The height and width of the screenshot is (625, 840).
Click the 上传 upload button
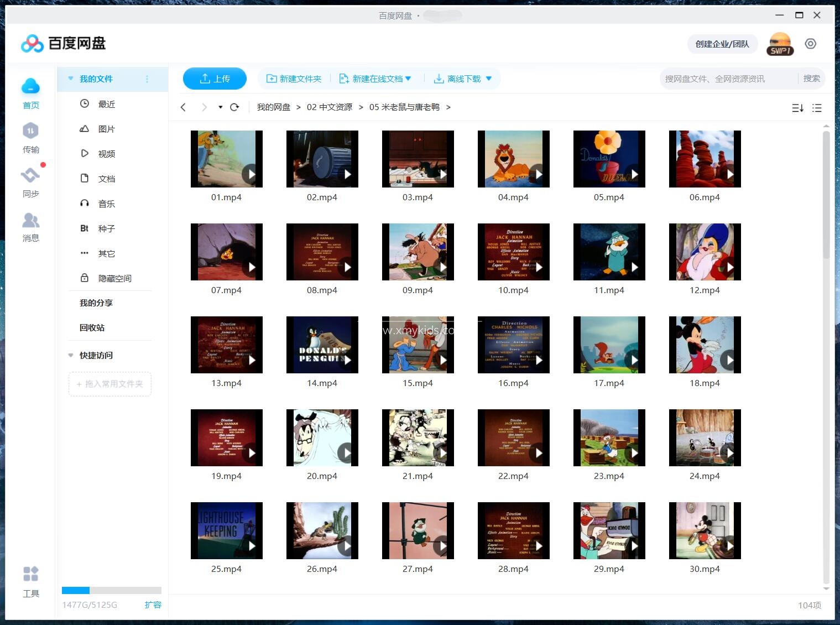click(x=215, y=79)
